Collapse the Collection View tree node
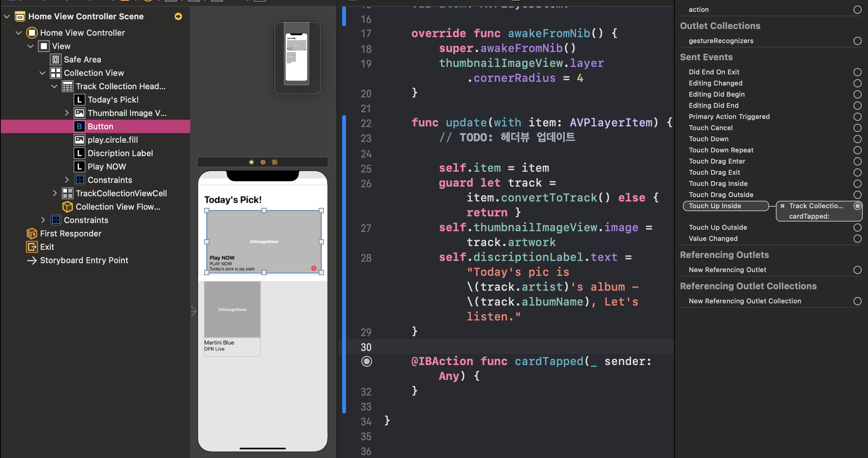This screenshot has width=868, height=458. click(x=42, y=73)
